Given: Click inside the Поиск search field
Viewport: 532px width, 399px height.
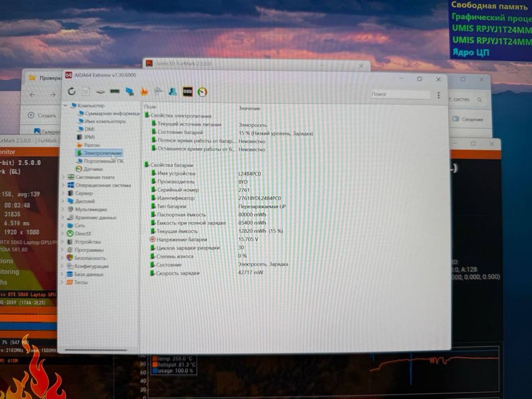Looking at the screenshot, I should 400,94.
